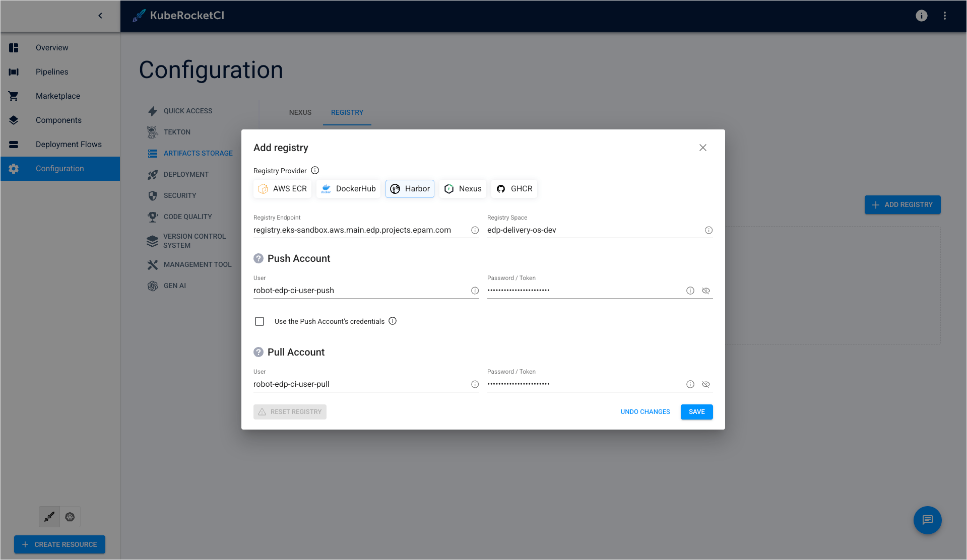
Task: Reveal the Pull Account password
Action: click(x=706, y=384)
